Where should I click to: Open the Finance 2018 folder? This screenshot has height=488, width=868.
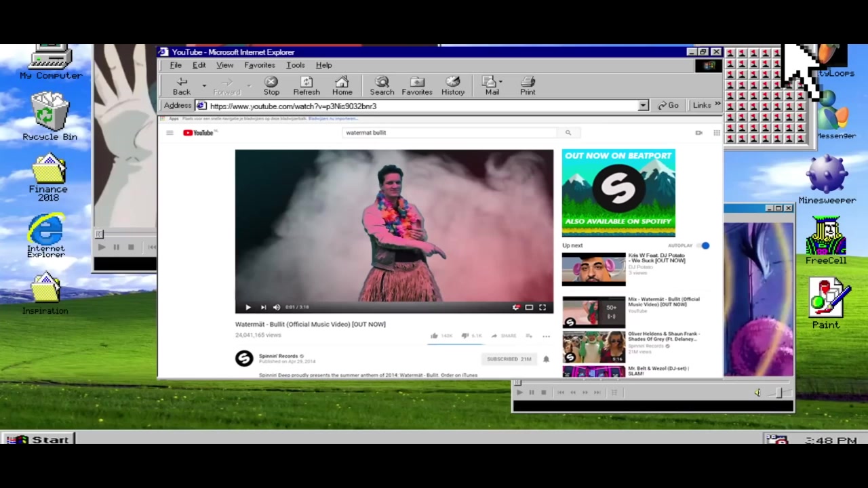pos(48,178)
